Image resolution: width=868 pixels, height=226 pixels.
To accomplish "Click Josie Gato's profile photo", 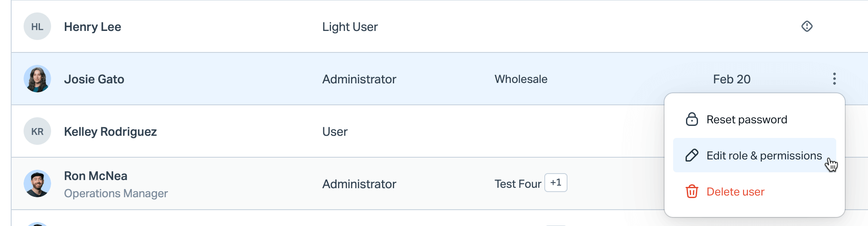I will point(37,79).
